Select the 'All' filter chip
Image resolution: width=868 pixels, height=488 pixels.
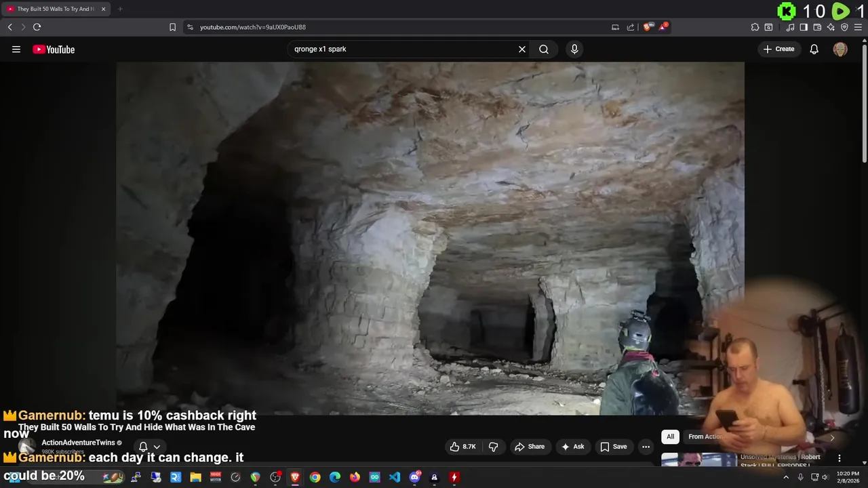[670, 436]
